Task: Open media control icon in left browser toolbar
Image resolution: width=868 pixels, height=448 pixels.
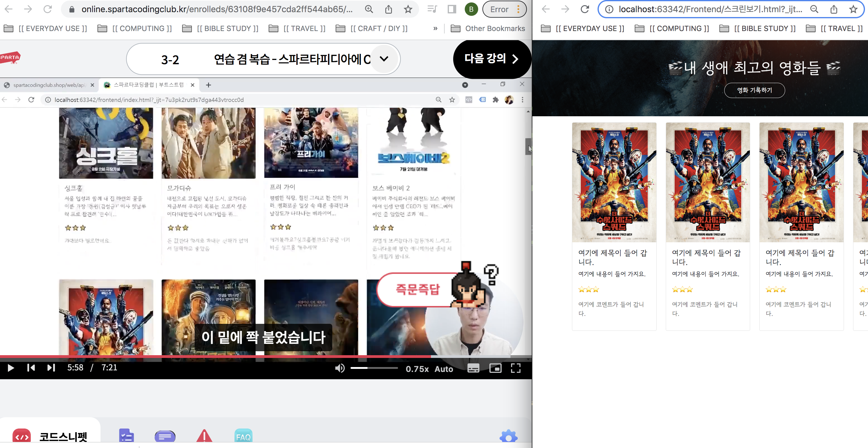Action: pyautogui.click(x=432, y=9)
